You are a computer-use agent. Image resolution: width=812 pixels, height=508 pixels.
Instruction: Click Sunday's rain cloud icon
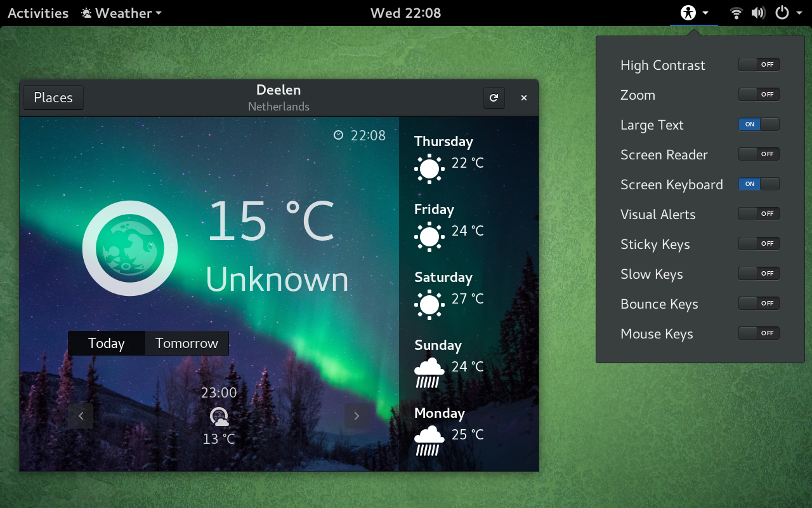[429, 372]
